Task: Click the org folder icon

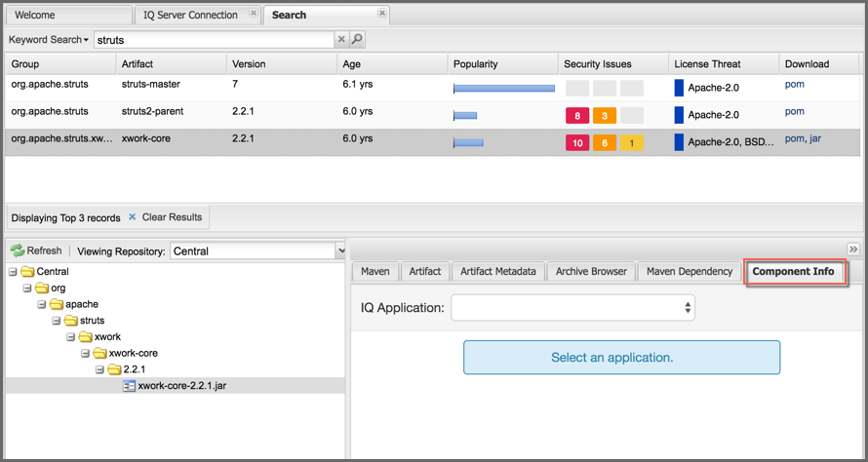Action: click(42, 288)
